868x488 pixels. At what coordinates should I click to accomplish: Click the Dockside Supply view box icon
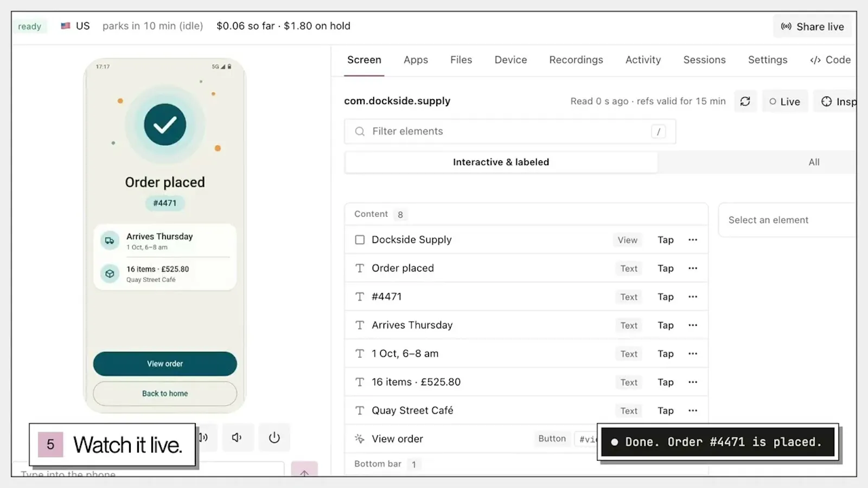(x=360, y=240)
